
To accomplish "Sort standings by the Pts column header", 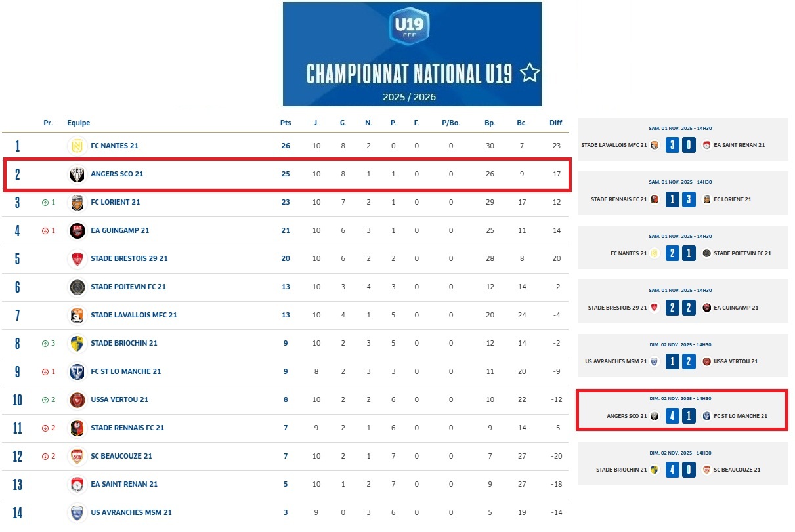I will [285, 123].
